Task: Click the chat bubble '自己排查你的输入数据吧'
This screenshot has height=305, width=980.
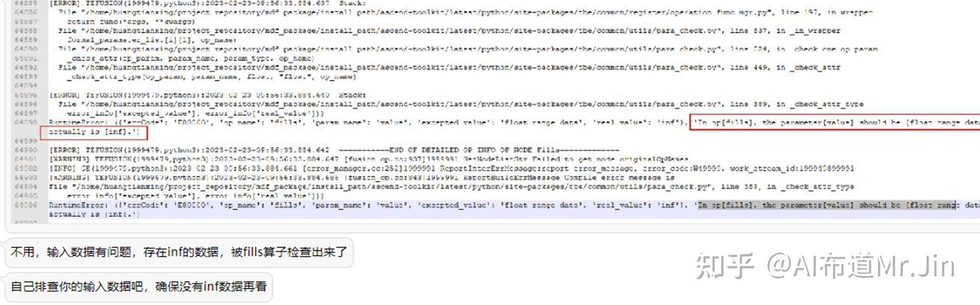Action: coord(139,287)
